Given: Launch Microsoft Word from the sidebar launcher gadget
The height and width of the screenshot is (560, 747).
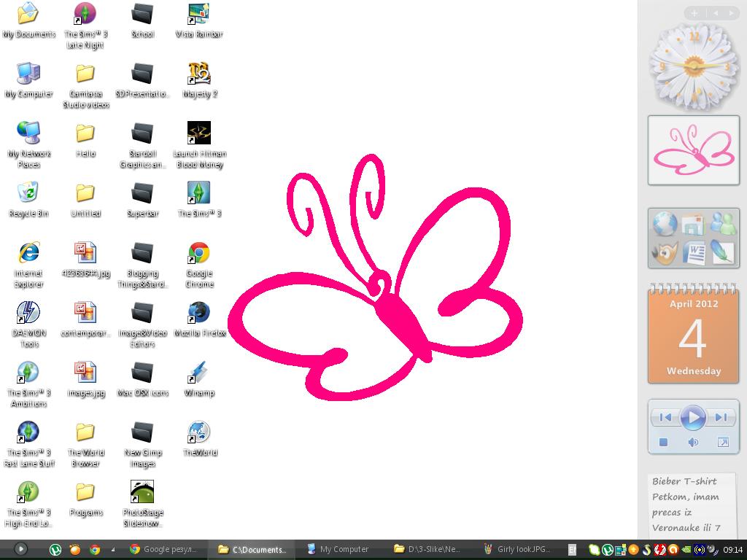Looking at the screenshot, I should pos(694,253).
